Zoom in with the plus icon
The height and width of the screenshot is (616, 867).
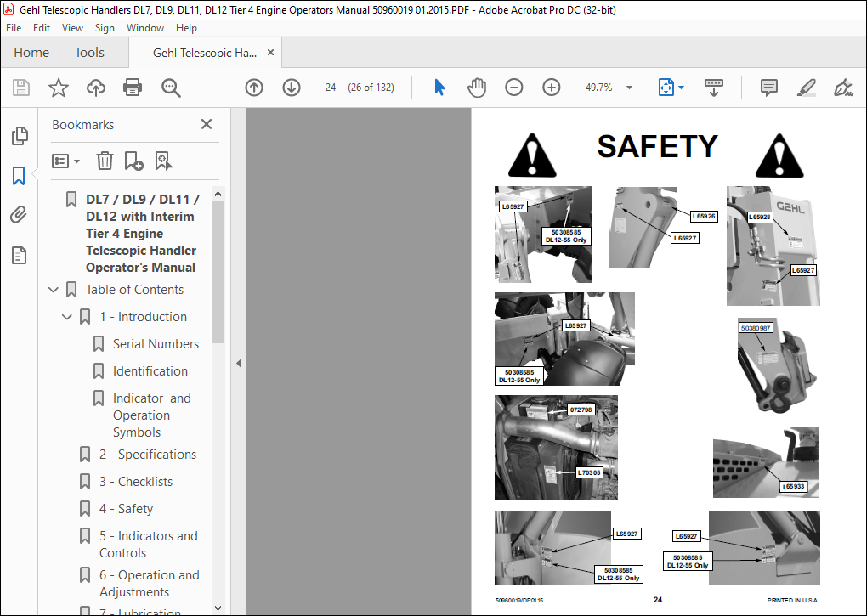552,88
